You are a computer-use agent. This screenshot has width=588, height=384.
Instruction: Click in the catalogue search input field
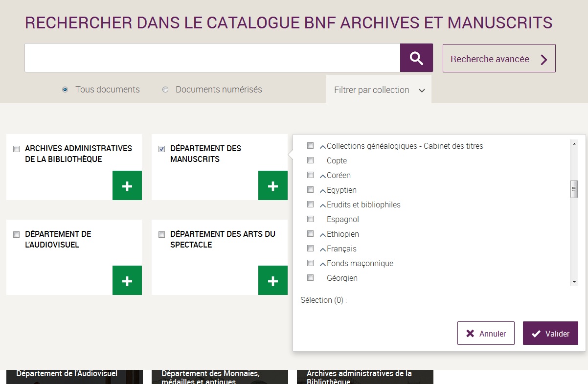click(212, 58)
